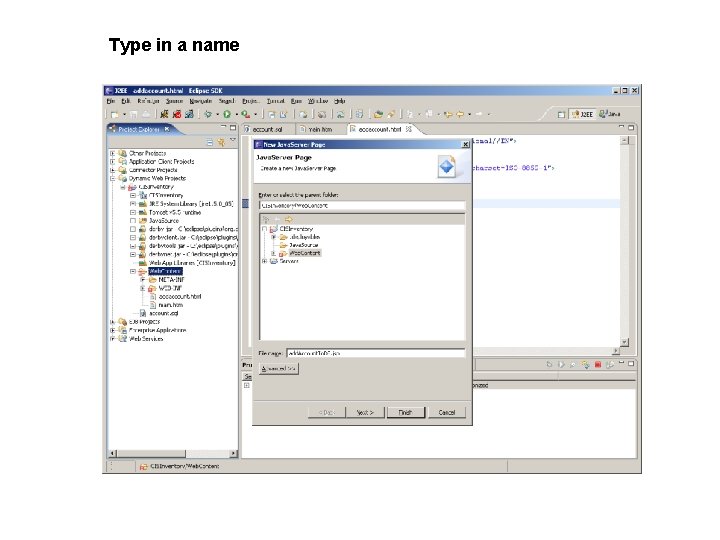Screen dimensions: 720x540
Task: Maximize the Project Explorer panel
Action: pyautogui.click(x=233, y=127)
